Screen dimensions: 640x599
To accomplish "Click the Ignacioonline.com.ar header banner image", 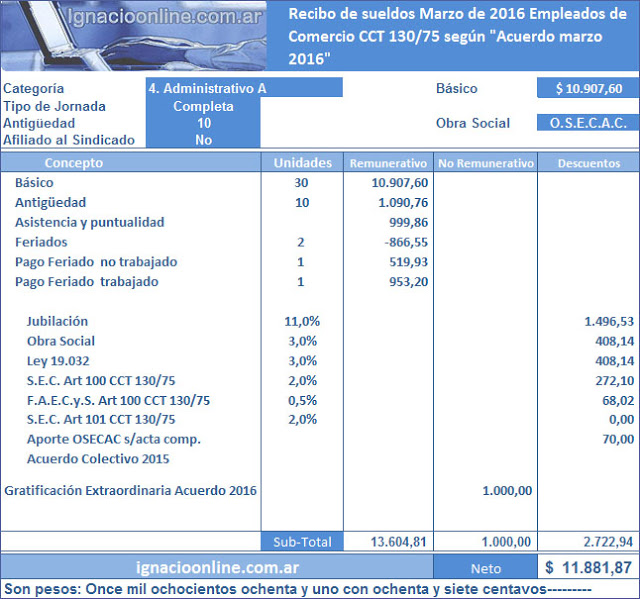I will 133,35.
